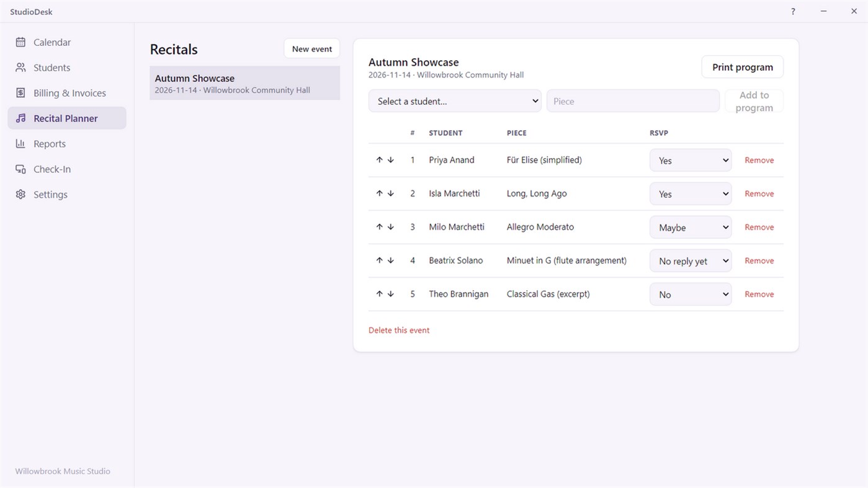Click the Calendar icon in the sidebar
Viewport: 868px width, 488px height.
20,42
